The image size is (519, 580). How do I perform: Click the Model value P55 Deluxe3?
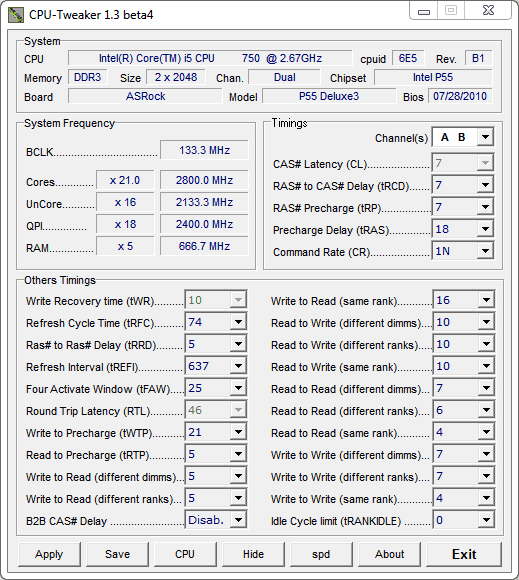click(x=329, y=96)
